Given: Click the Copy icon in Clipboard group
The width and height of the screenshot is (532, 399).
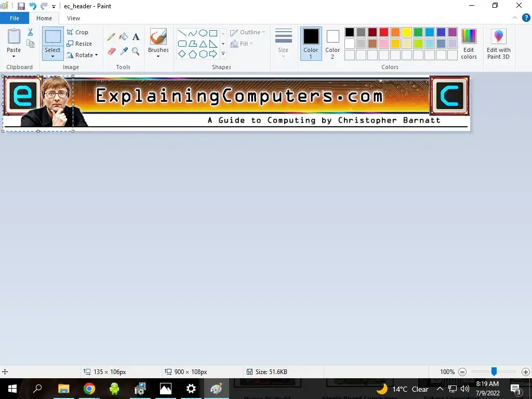Looking at the screenshot, I should (30, 44).
